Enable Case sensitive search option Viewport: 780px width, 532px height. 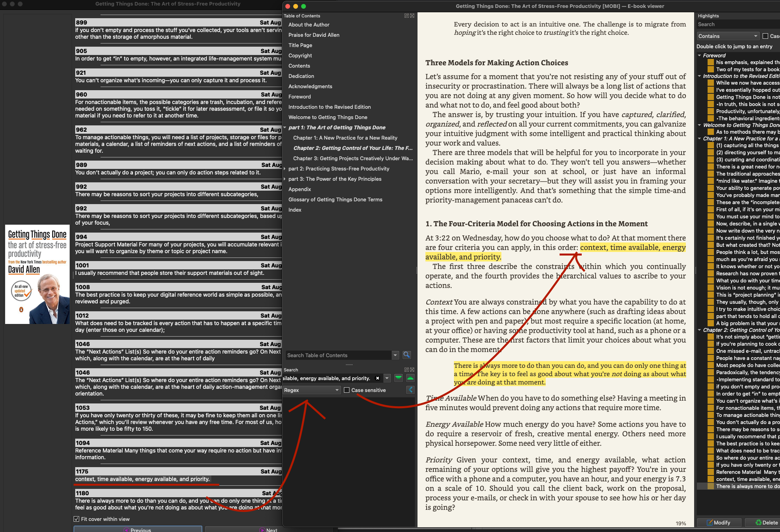(347, 390)
